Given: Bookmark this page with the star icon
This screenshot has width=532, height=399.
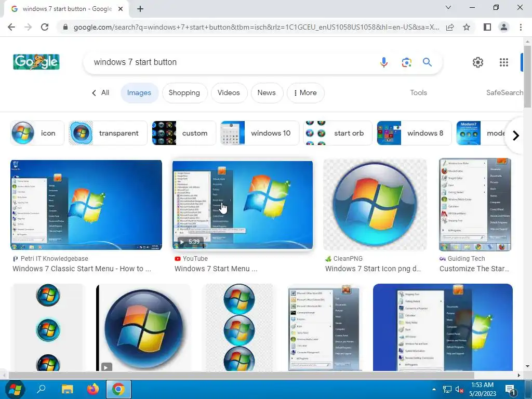Looking at the screenshot, I should [467, 27].
